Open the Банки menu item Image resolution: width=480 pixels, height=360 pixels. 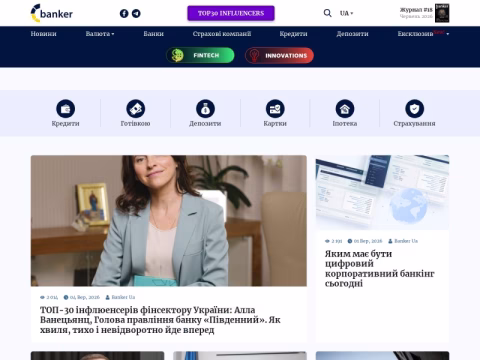tap(154, 34)
